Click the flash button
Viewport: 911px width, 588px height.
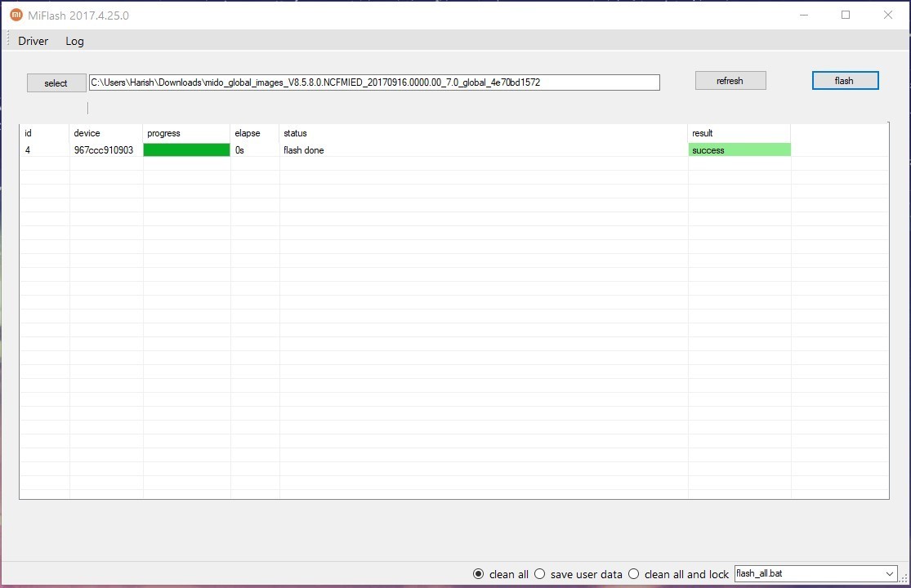pyautogui.click(x=845, y=81)
